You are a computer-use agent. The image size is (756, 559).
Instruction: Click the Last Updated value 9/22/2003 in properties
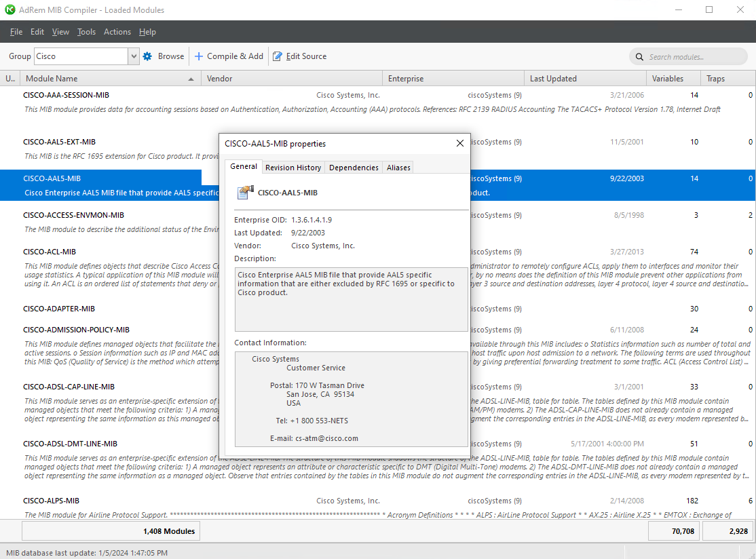308,233
